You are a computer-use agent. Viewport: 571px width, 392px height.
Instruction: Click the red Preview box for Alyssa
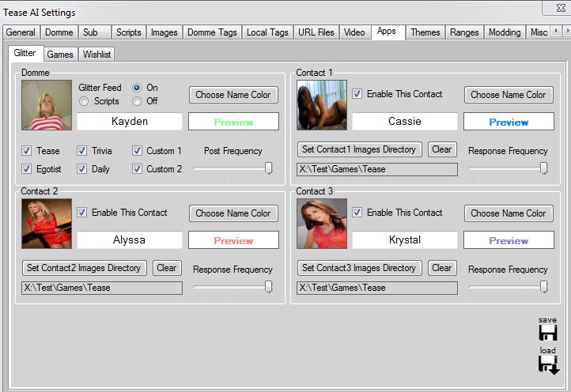(233, 240)
